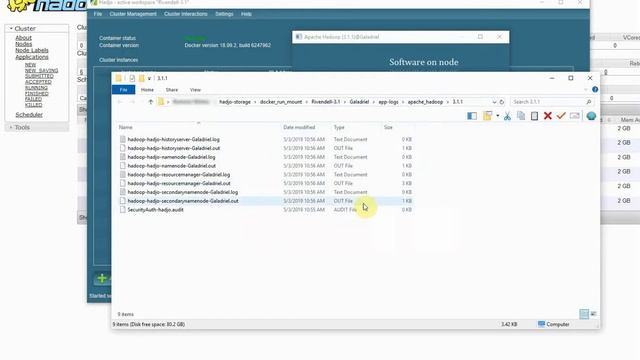Screen dimensions: 640x360
Task: Sort files by Date modified column
Action: (299, 127)
